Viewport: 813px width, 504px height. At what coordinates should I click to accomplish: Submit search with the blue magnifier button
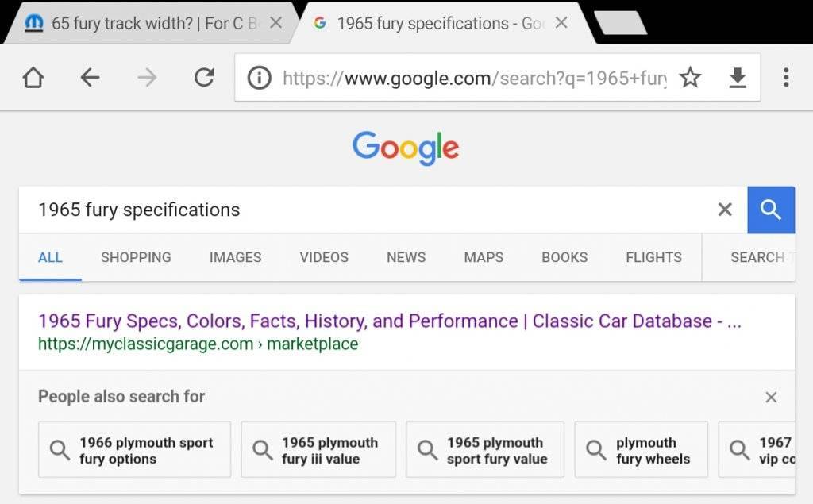tap(771, 210)
